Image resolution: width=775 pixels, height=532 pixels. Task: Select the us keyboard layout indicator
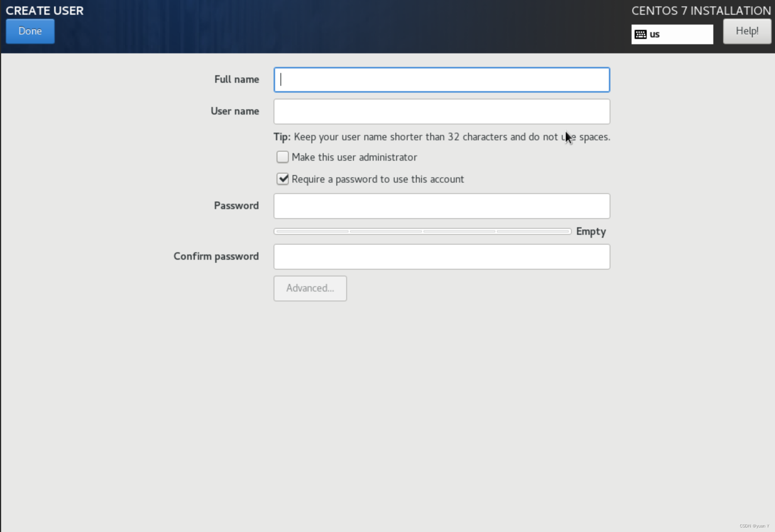click(672, 34)
